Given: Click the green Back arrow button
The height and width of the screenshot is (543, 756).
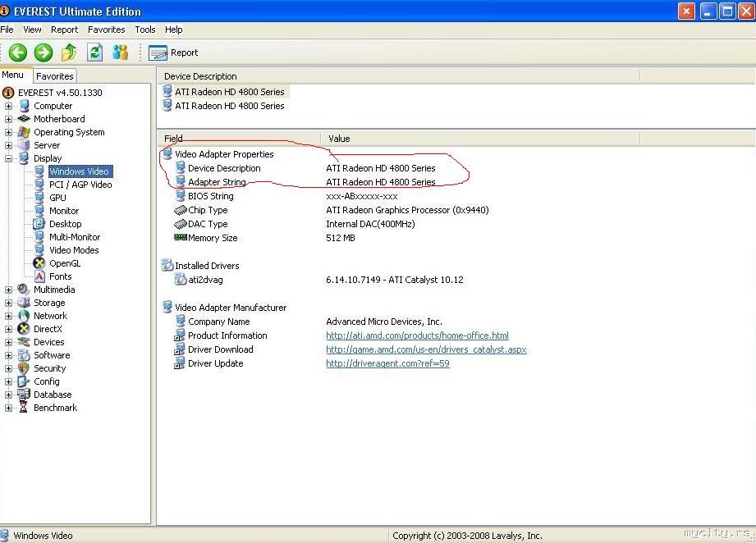Looking at the screenshot, I should tap(18, 52).
